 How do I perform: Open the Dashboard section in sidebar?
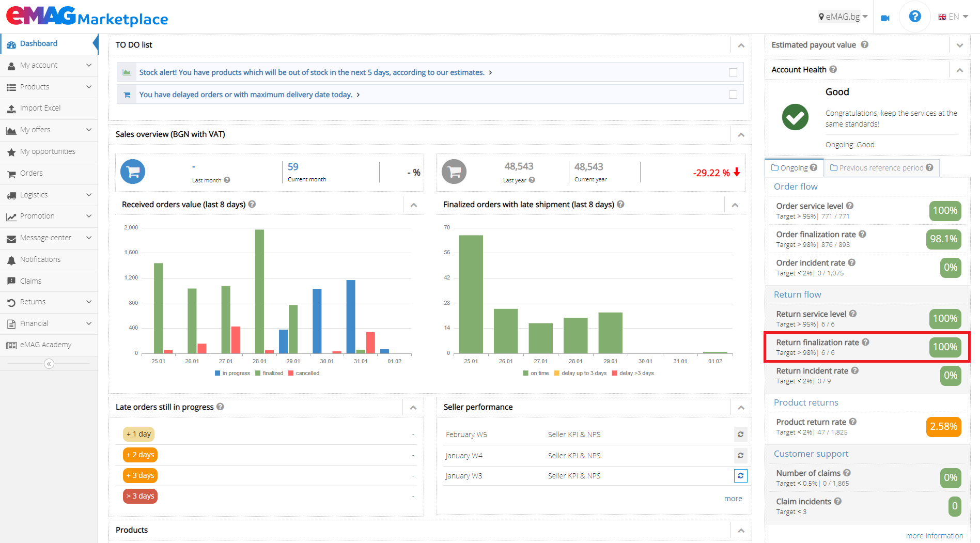[x=39, y=43]
